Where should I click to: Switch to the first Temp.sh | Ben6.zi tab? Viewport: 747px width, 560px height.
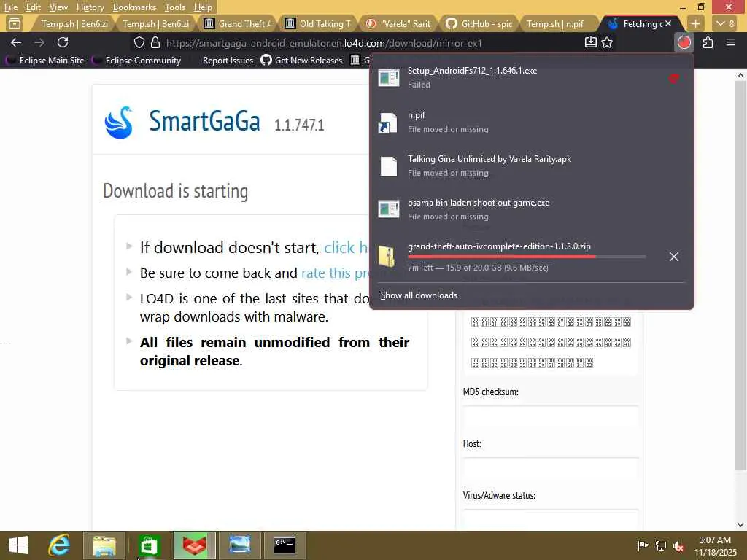[x=75, y=23]
